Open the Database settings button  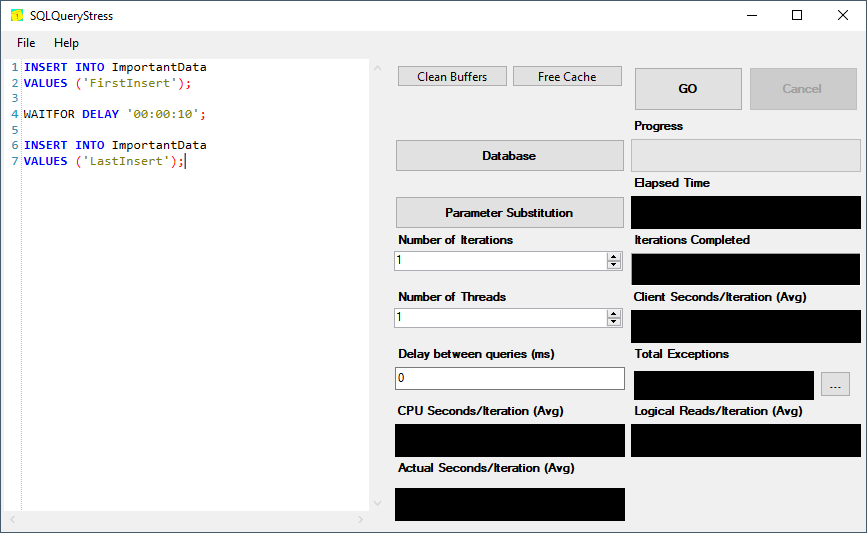[509, 156]
